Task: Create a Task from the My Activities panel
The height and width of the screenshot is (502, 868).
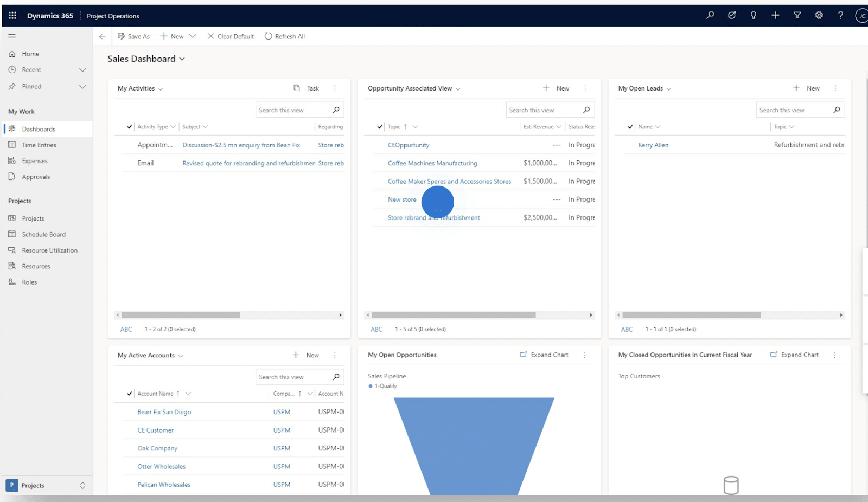Action: [x=307, y=88]
